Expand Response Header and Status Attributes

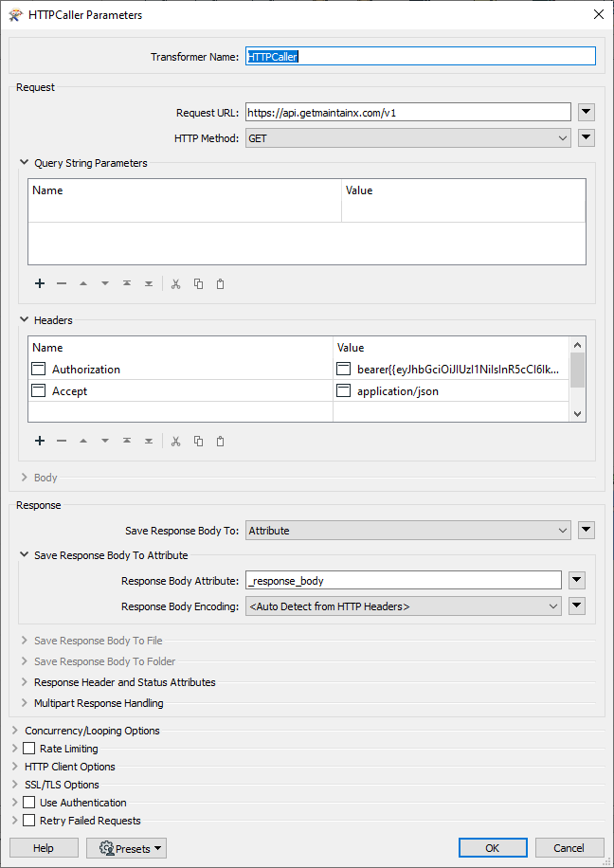point(24,682)
